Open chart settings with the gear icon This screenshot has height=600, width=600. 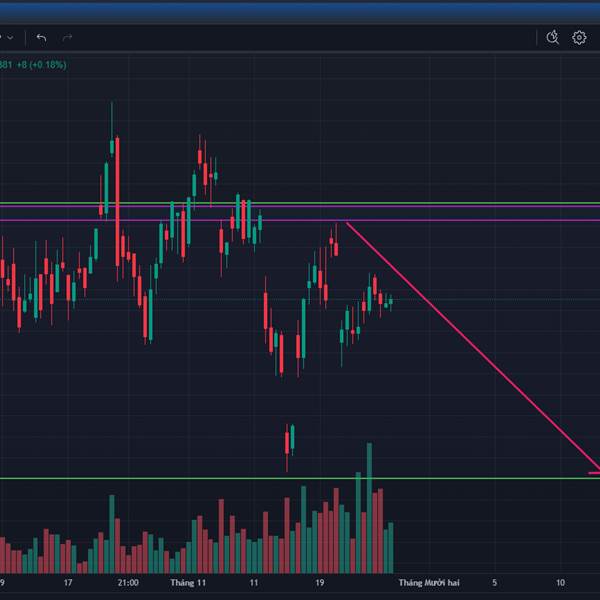579,38
